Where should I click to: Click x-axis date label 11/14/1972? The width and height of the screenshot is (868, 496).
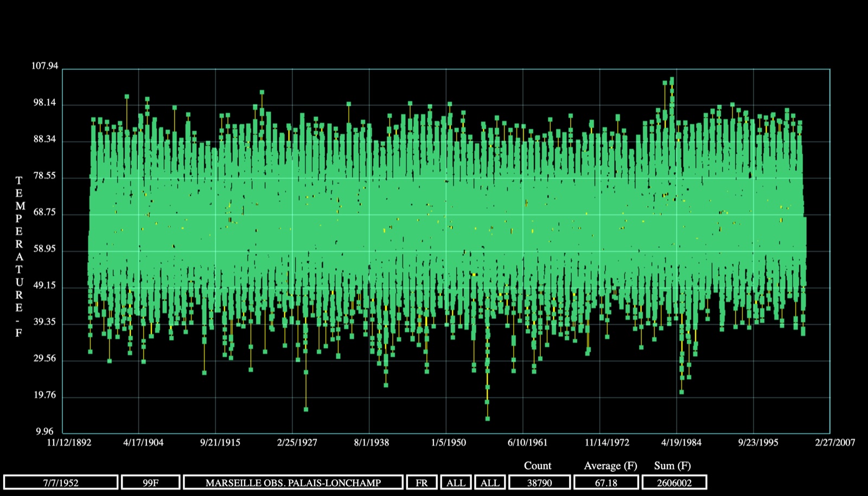click(x=607, y=442)
